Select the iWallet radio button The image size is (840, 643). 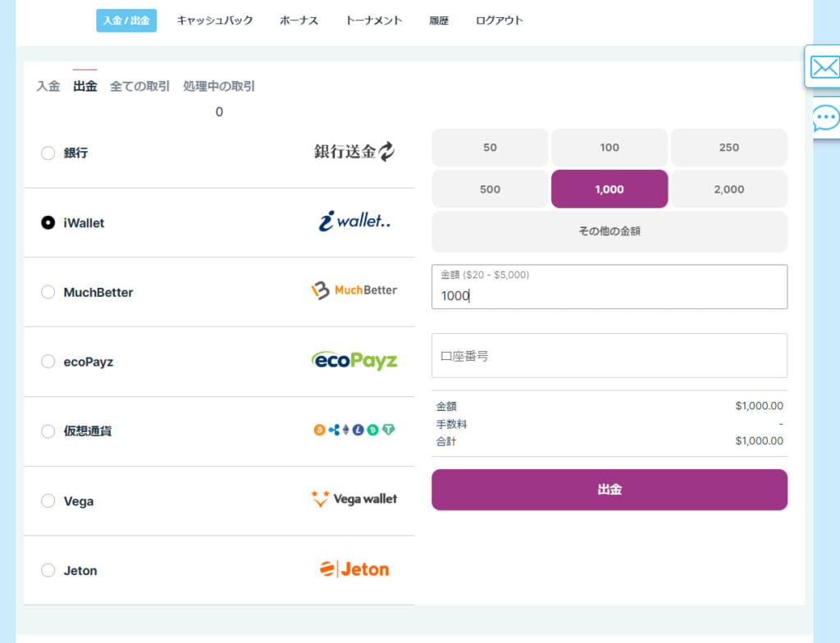48,222
